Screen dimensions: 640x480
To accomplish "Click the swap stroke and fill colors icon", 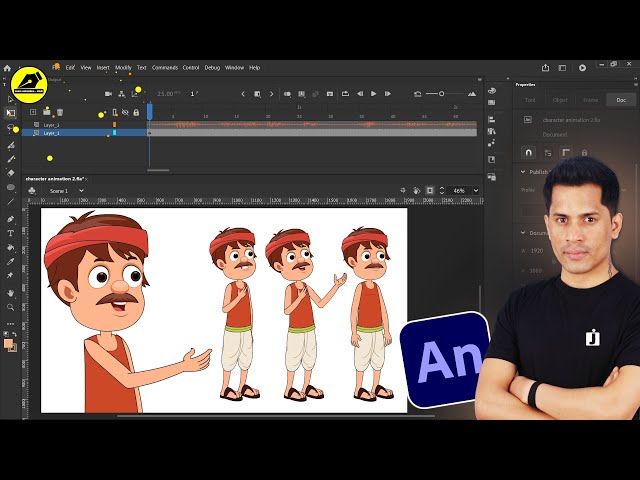I will [15, 334].
